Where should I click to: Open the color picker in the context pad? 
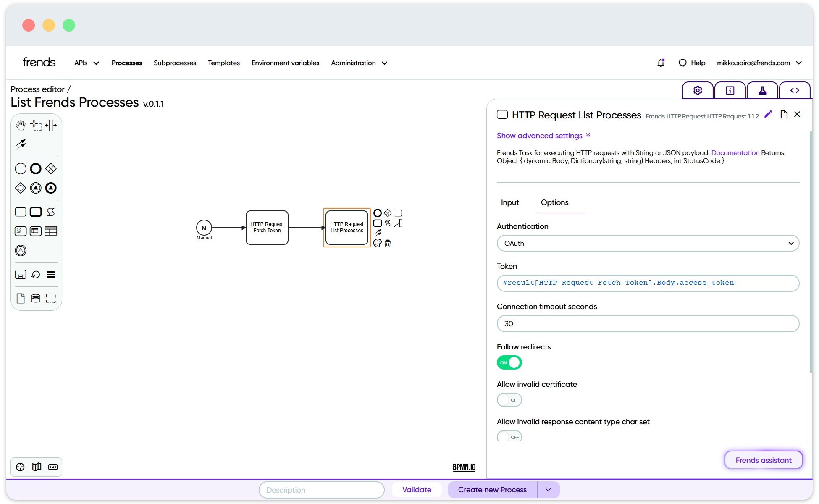coord(377,244)
